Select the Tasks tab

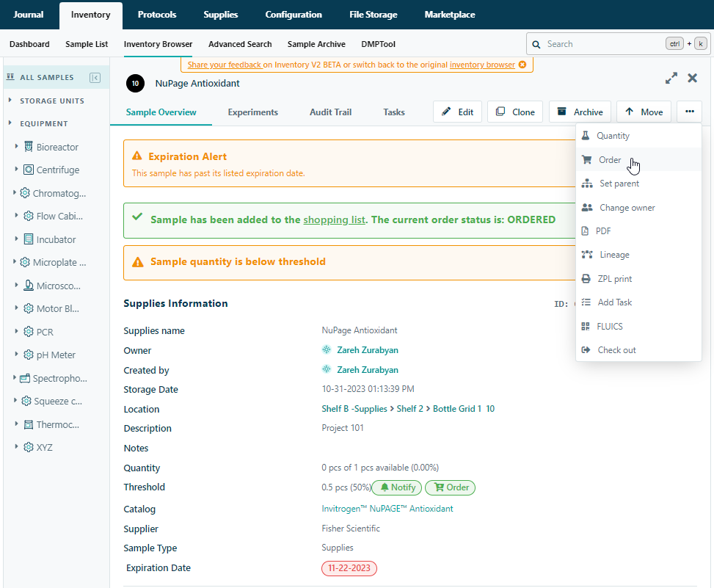click(x=394, y=112)
